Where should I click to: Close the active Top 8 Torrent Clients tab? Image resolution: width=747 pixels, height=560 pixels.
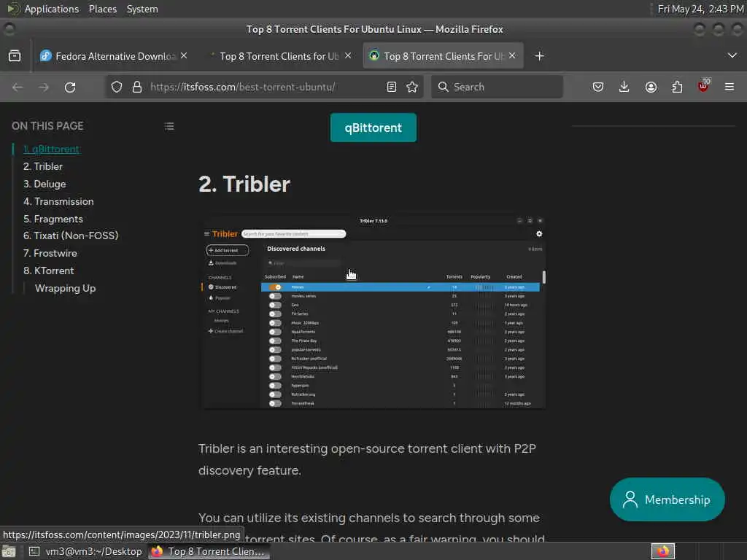(x=512, y=55)
